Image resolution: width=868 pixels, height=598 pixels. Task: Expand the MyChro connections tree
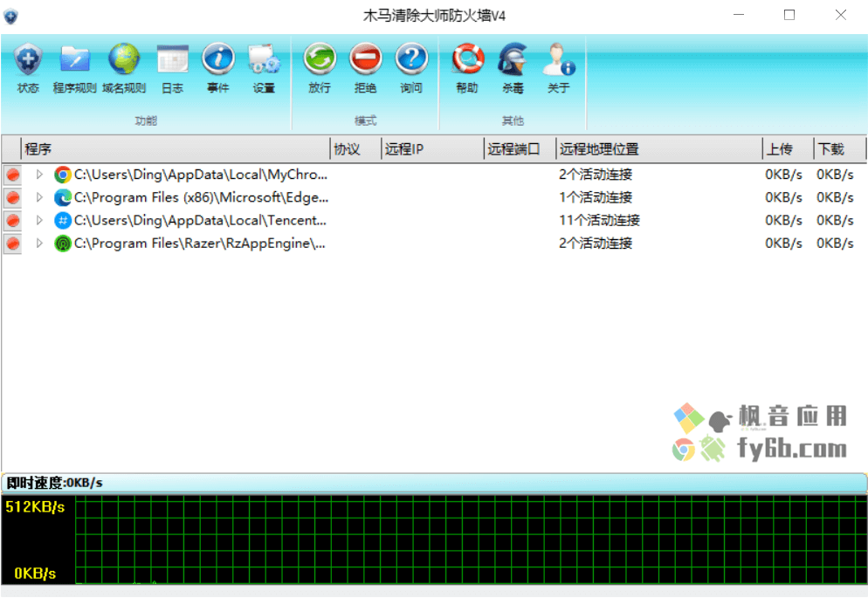click(39, 175)
